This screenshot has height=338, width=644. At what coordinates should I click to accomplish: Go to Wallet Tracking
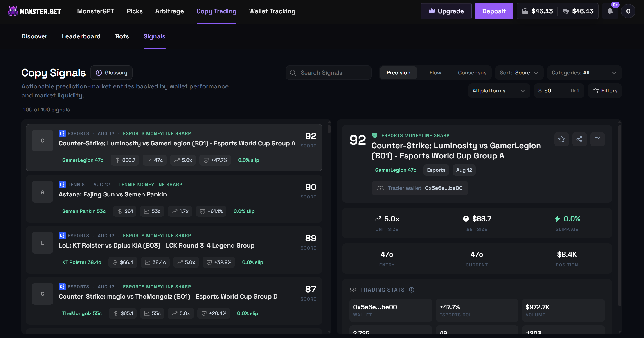tap(272, 11)
